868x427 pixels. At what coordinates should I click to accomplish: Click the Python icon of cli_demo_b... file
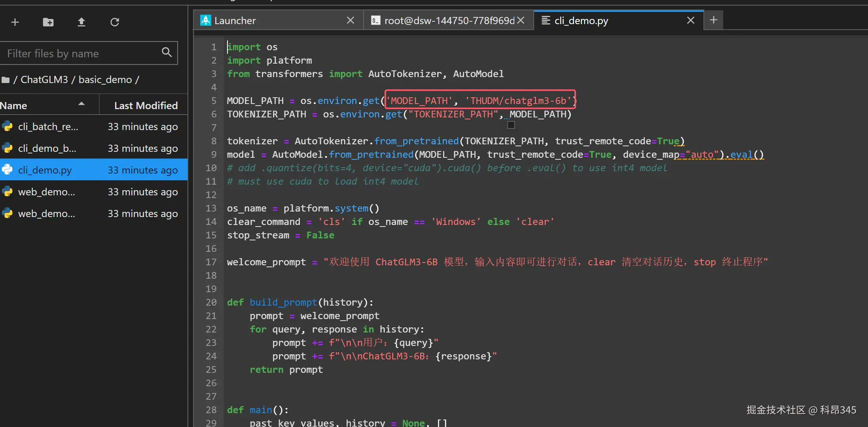7,148
